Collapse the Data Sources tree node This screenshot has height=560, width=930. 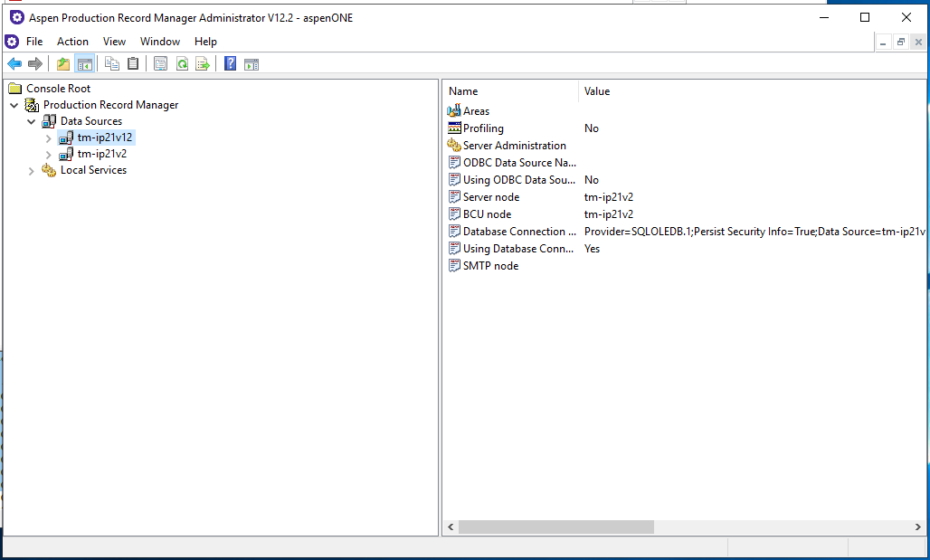click(32, 121)
